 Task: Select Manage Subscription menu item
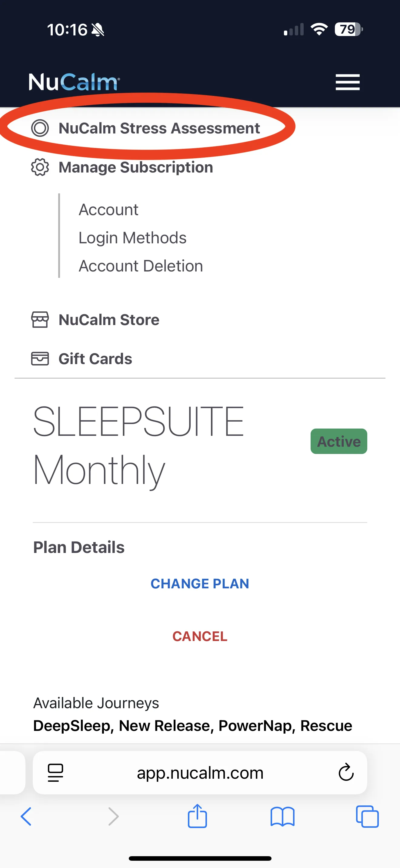coord(135,167)
